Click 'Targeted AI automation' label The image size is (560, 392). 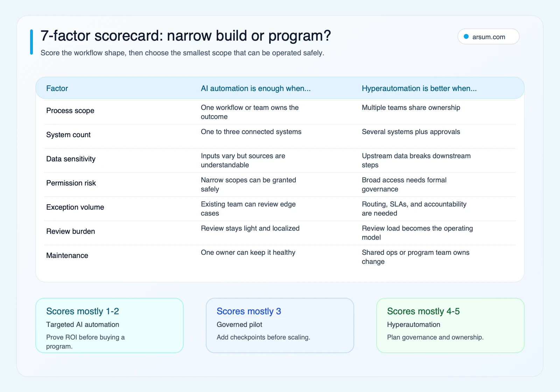coord(83,324)
